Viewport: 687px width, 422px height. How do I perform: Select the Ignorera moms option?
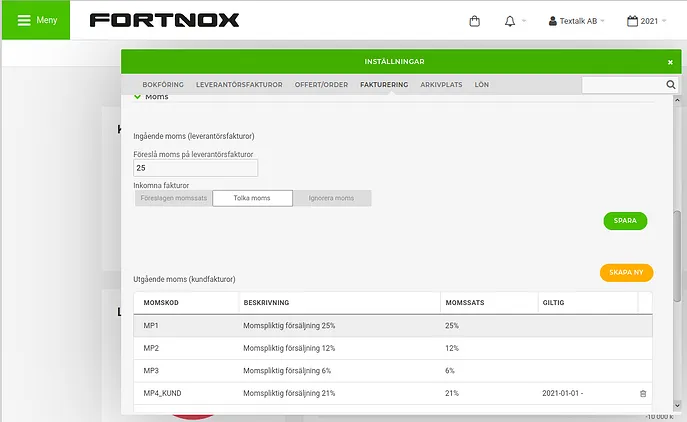(332, 198)
